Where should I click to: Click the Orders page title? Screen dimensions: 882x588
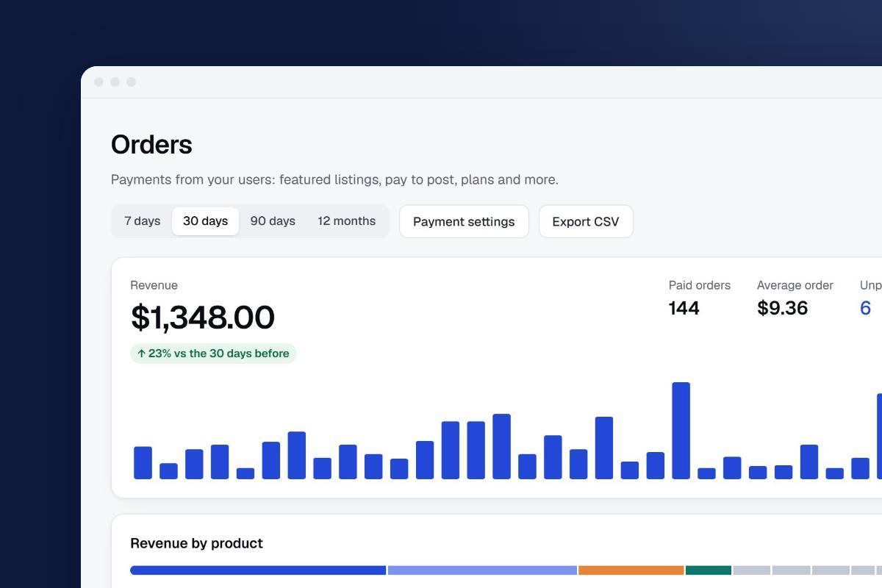click(151, 145)
